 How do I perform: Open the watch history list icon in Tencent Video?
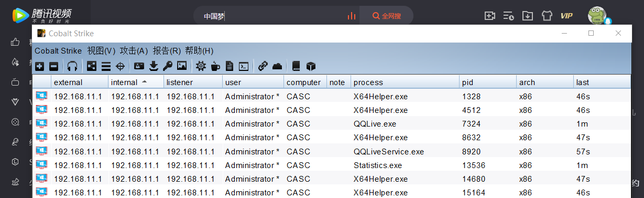(x=509, y=16)
